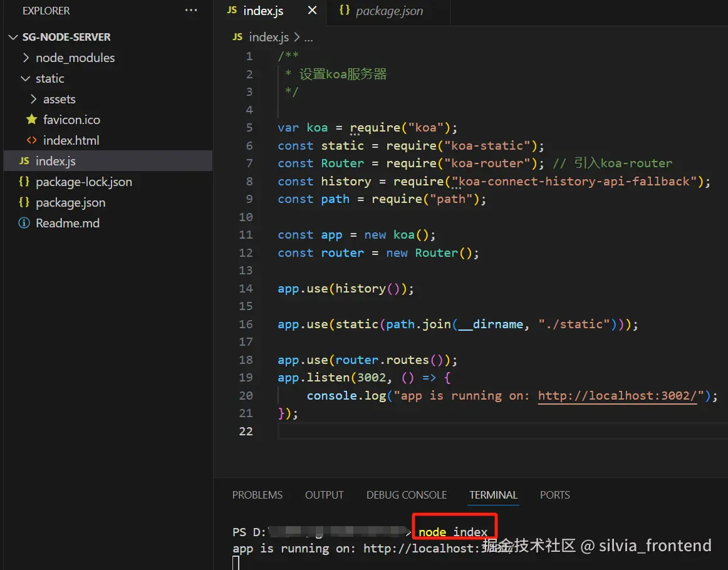Viewport: 728px width, 570px height.
Task: Open the PORTS panel tab
Action: (x=555, y=495)
